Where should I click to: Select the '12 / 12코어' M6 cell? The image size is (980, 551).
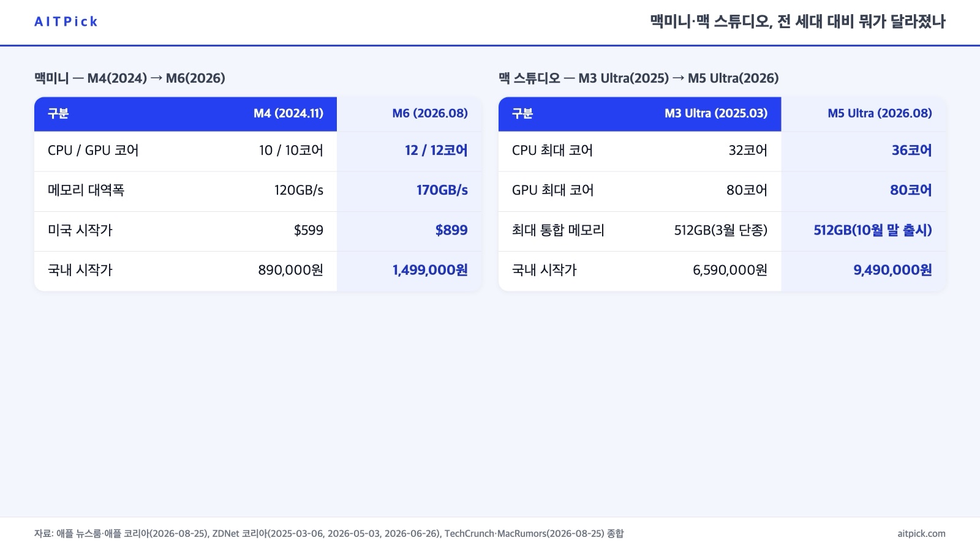[x=436, y=151]
